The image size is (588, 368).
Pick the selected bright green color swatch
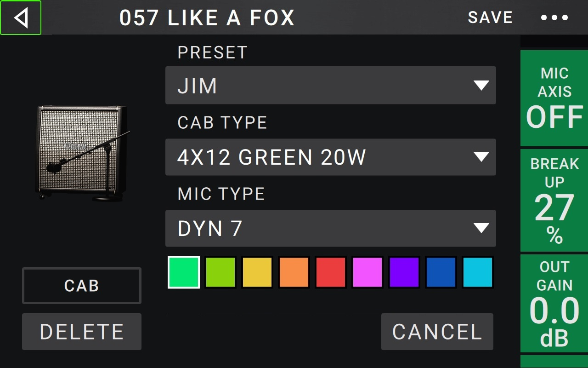184,272
